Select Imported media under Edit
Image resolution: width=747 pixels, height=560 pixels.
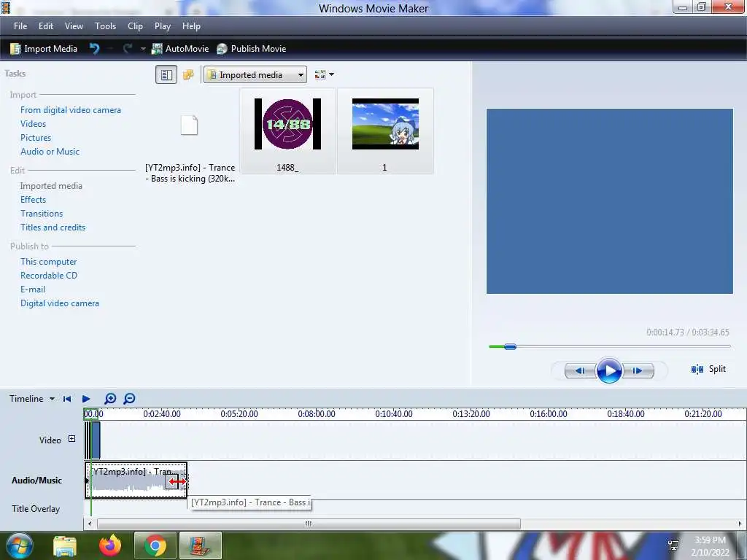(51, 186)
